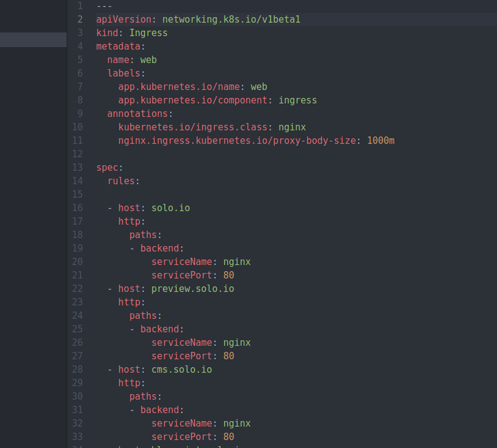Image resolution: width=497 pixels, height=448 pixels.
Task: Select the highlighted file entry in the sidebar
Action: tap(33, 40)
